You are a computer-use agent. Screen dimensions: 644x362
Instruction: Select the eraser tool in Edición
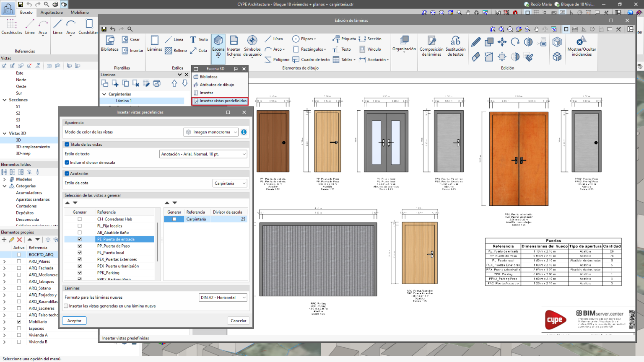(x=476, y=57)
